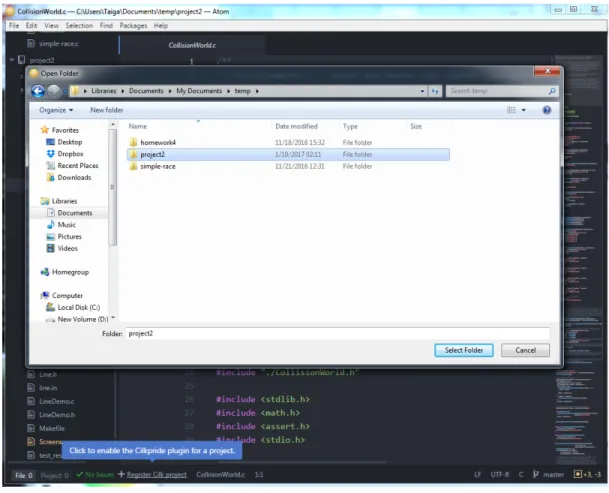Open Makefile in Atom tree view
This screenshot has width=609, height=493.
[x=52, y=429]
